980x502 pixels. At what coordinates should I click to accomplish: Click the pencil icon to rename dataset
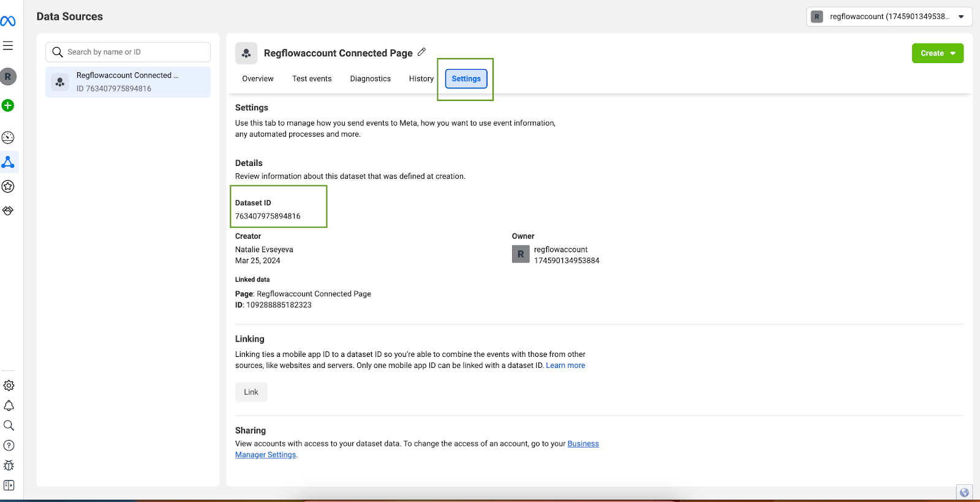pyautogui.click(x=421, y=52)
